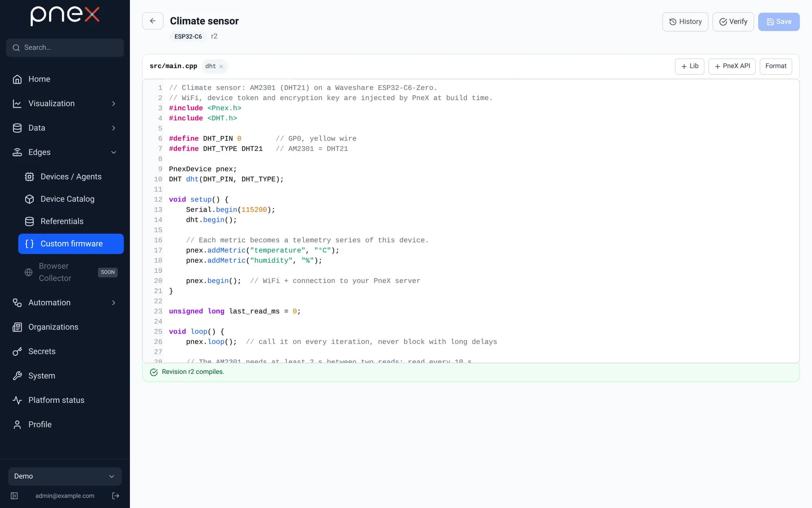This screenshot has height=508, width=812.
Task: Remove the dht library tag
Action: 221,66
